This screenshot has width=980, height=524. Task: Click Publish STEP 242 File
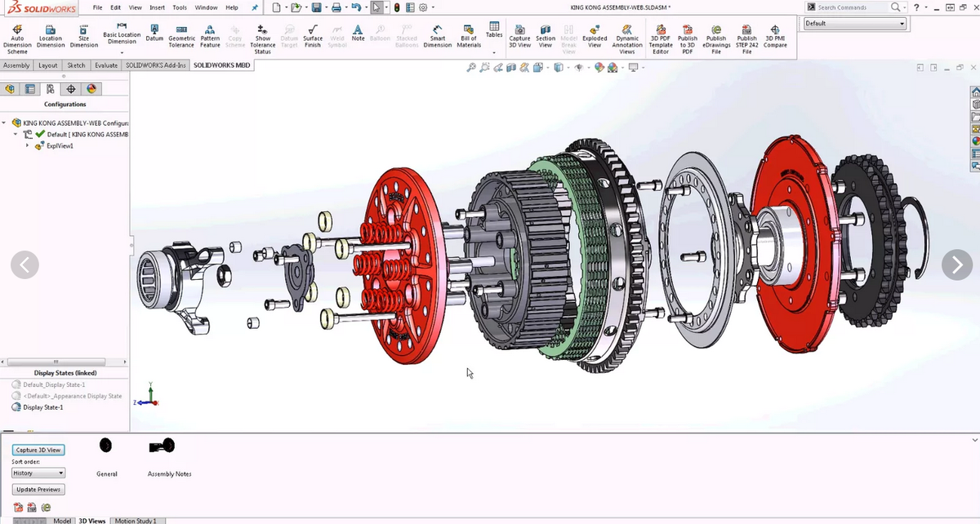point(746,39)
